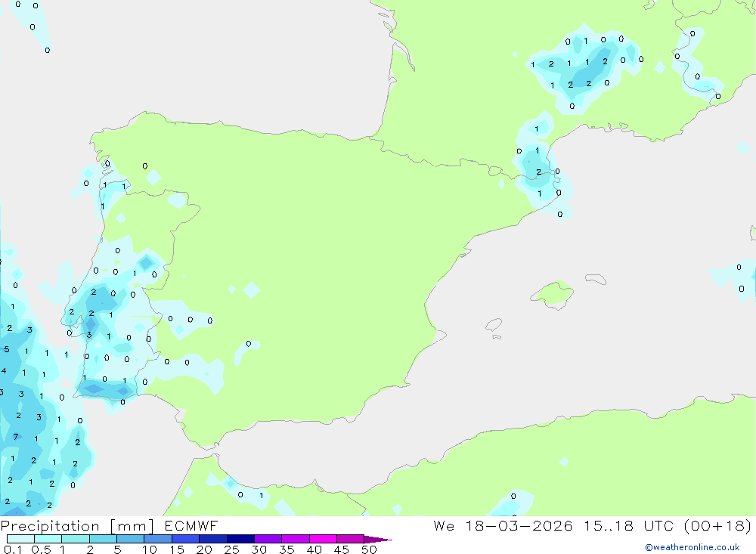Viewport: 756px width, 554px height.
Task: Choose the purple 30–35 mm legend swatch
Action: click(x=268, y=539)
